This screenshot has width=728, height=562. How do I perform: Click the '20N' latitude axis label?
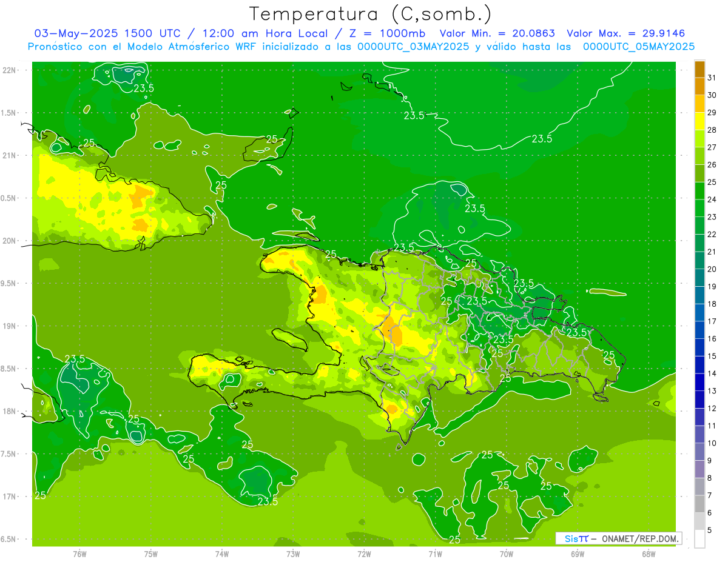[10, 241]
